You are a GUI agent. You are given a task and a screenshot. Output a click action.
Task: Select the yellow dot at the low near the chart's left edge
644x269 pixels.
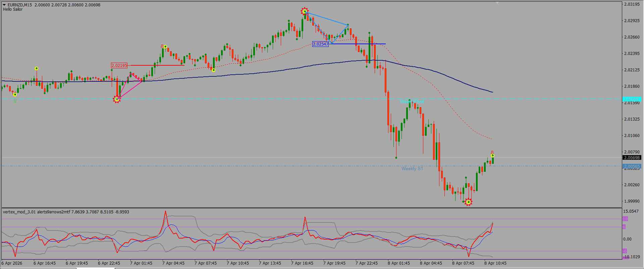click(15, 95)
